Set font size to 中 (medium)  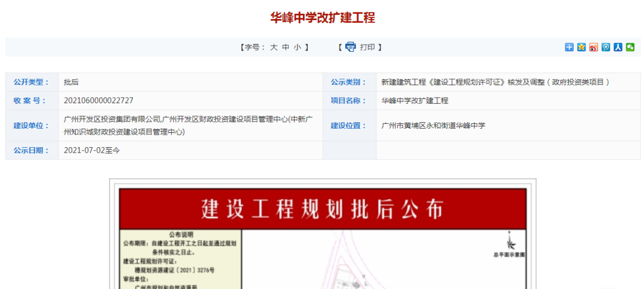pyautogui.click(x=286, y=47)
